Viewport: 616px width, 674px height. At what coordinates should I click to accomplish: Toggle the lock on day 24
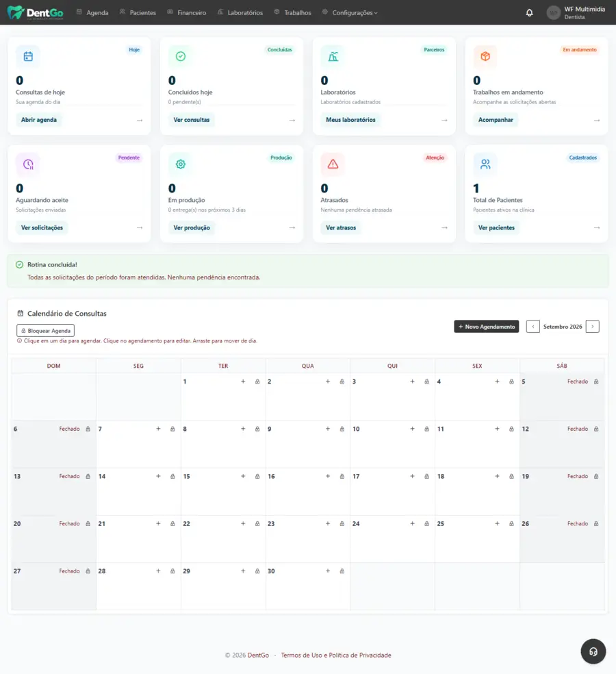426,523
